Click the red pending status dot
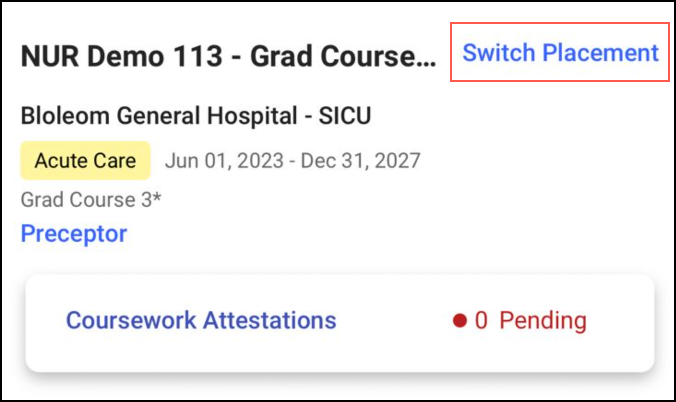Screen dimensions: 676x402 (x=460, y=321)
